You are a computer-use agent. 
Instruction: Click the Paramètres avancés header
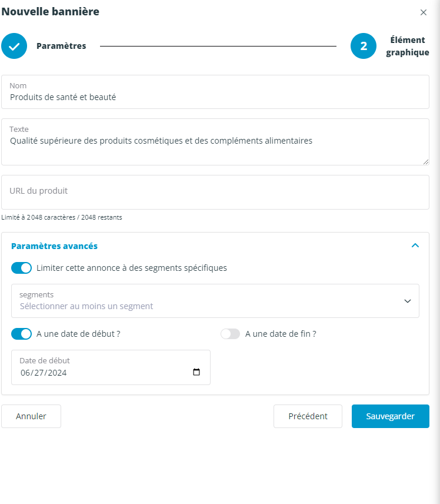(54, 246)
